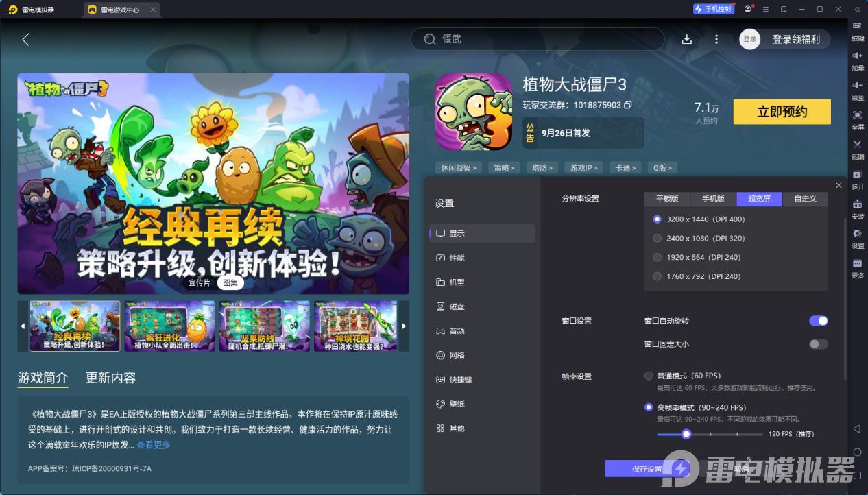Open the 快捷键 settings category

click(x=483, y=380)
